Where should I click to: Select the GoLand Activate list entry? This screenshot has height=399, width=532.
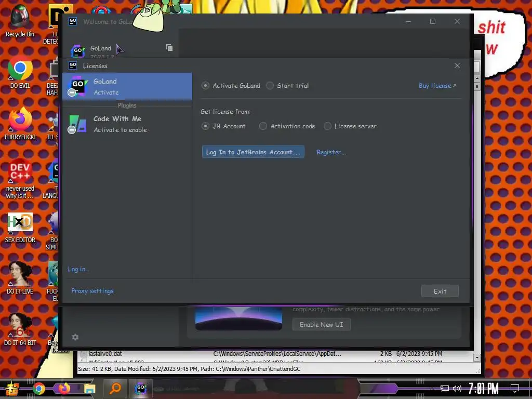tap(127, 87)
